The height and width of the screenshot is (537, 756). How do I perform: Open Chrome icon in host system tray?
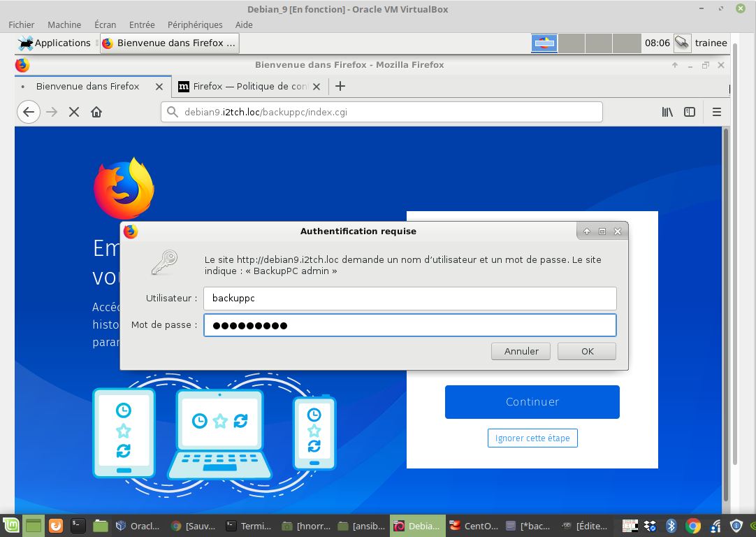[693, 526]
